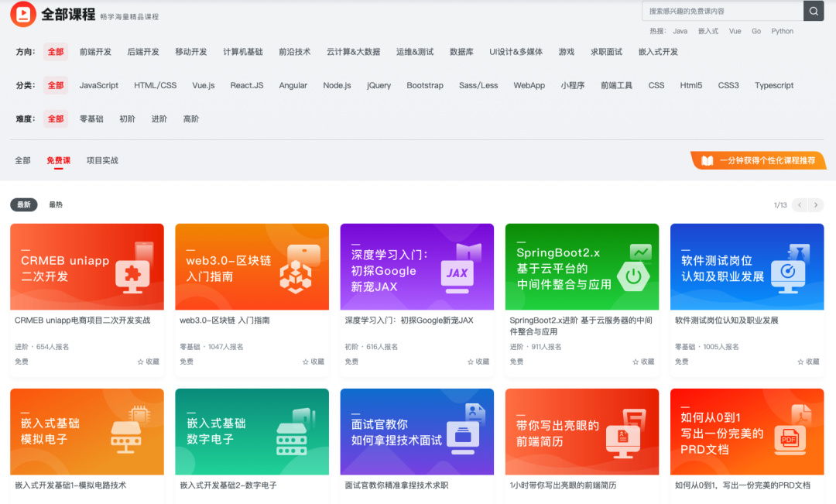Select 最热 sort toggle
Screen dimensions: 836x504
pos(56,205)
